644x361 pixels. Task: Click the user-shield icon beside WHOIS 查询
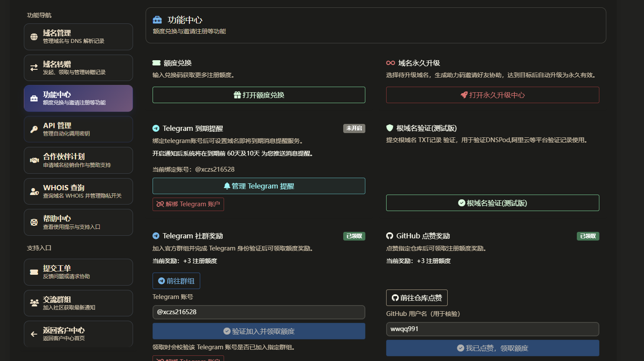[34, 191]
